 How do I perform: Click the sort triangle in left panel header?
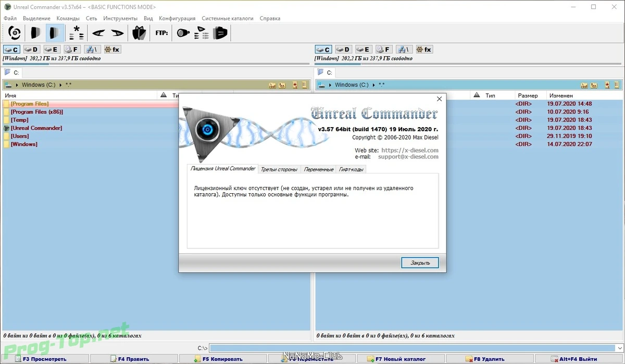(x=164, y=95)
